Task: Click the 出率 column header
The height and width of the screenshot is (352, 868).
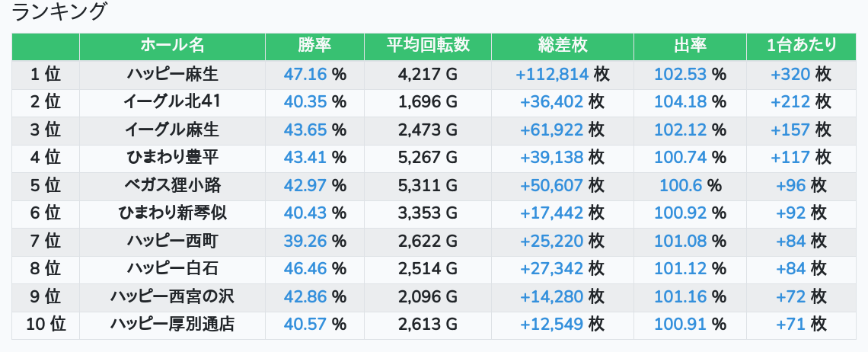Action: pos(690,46)
